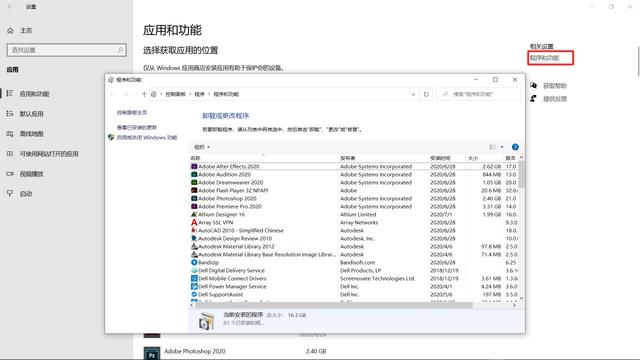Expand the arrow after Programs breadcrumb
This screenshot has height=360, width=640.
click(209, 94)
